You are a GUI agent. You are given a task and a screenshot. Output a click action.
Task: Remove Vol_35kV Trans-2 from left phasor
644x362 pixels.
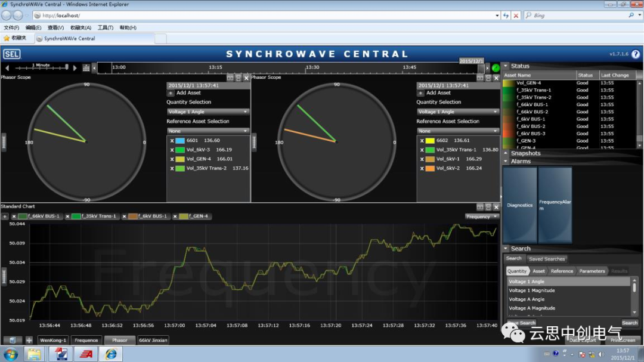pyautogui.click(x=172, y=168)
